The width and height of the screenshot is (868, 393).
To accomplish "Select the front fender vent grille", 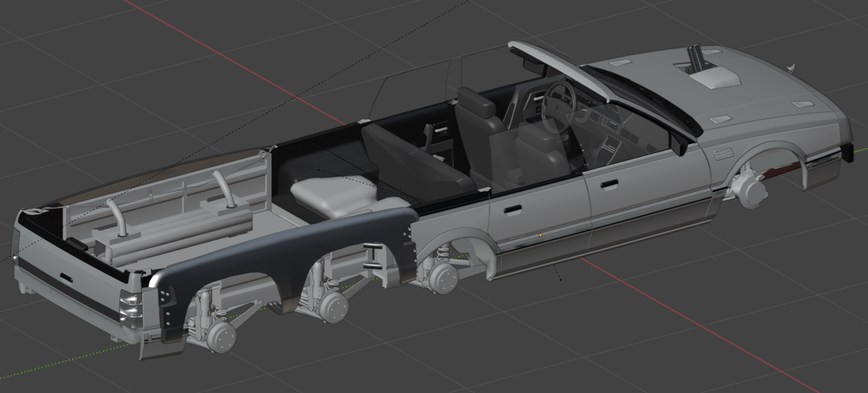I will [x=723, y=155].
